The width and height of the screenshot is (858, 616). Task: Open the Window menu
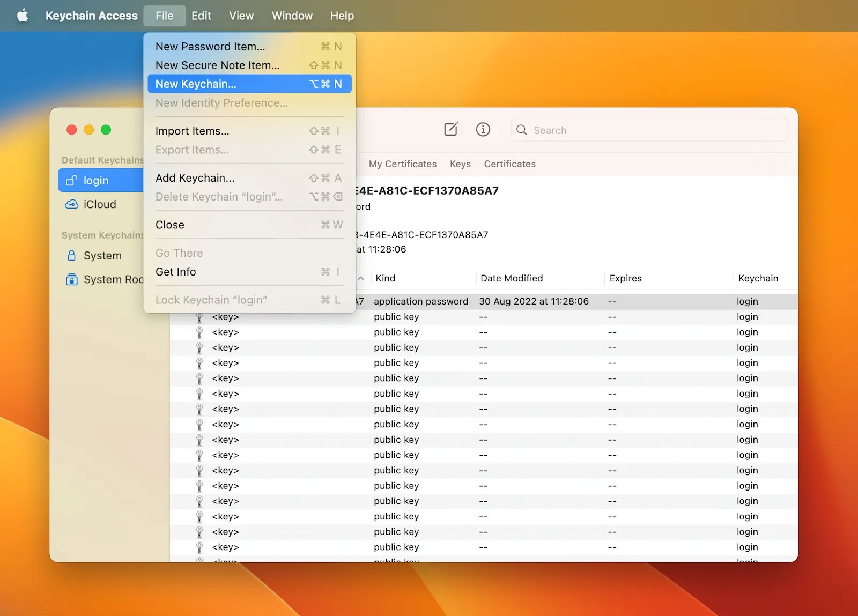[292, 16]
